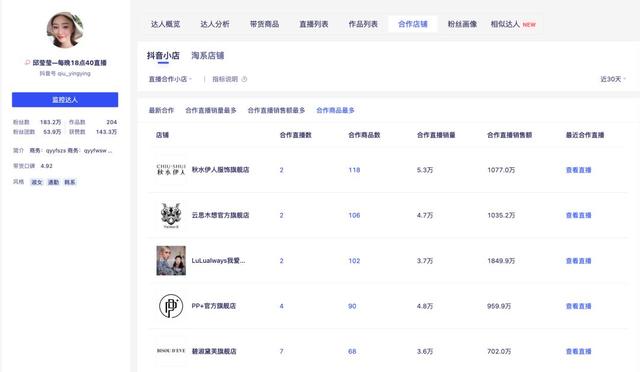Click 查看直播 for PP+ row
This screenshot has height=372, width=640.
click(x=578, y=306)
